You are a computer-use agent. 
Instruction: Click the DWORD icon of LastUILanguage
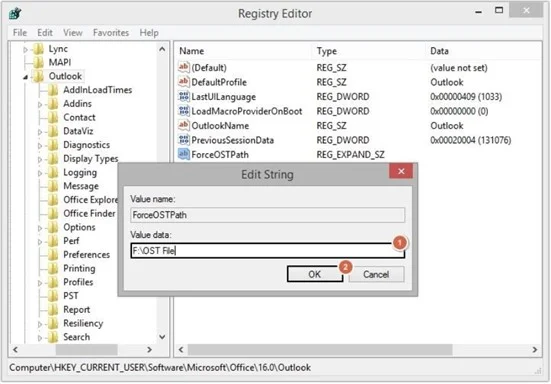click(x=184, y=96)
